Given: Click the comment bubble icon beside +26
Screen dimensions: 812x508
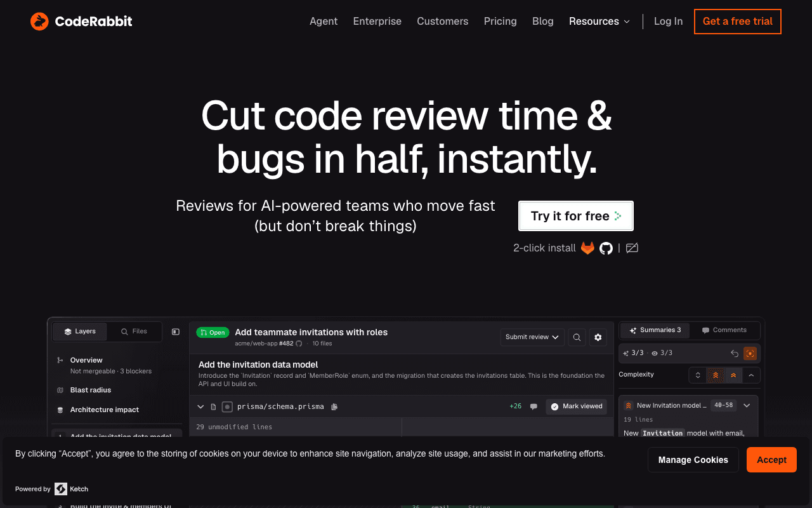Looking at the screenshot, I should (534, 406).
